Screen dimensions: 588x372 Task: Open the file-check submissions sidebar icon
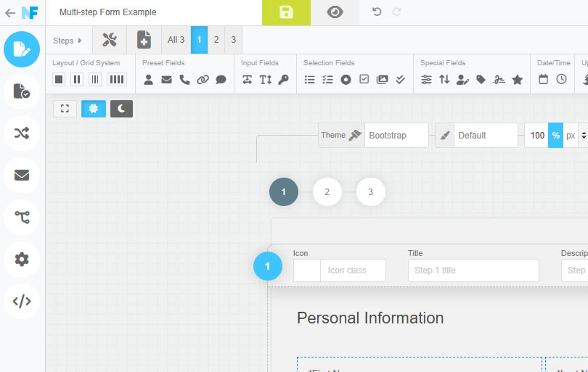coord(22,91)
